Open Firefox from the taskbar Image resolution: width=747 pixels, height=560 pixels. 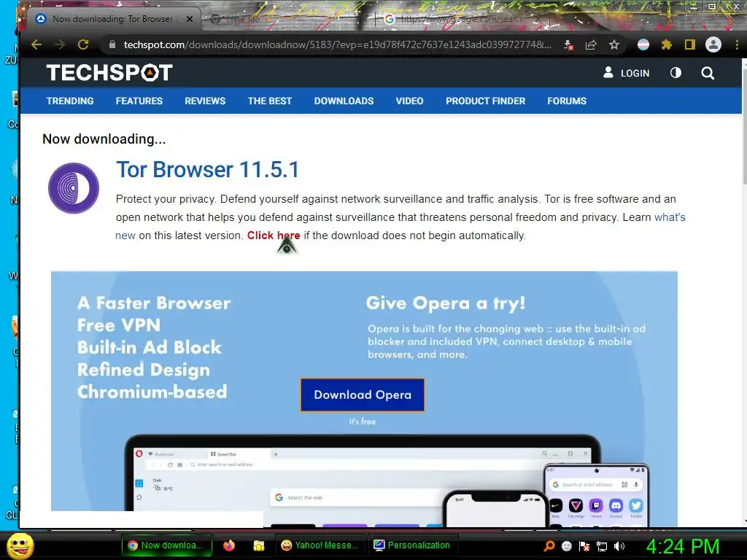tap(229, 545)
